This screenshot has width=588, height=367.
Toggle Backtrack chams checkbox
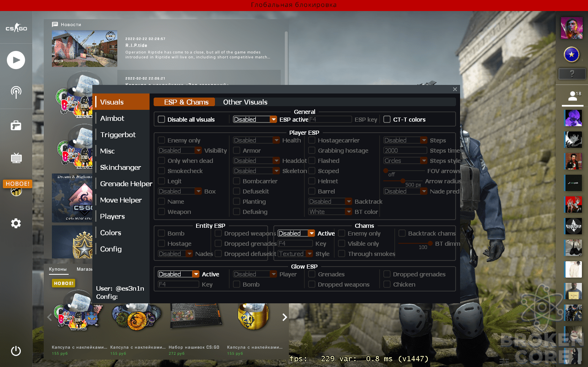pos(402,233)
